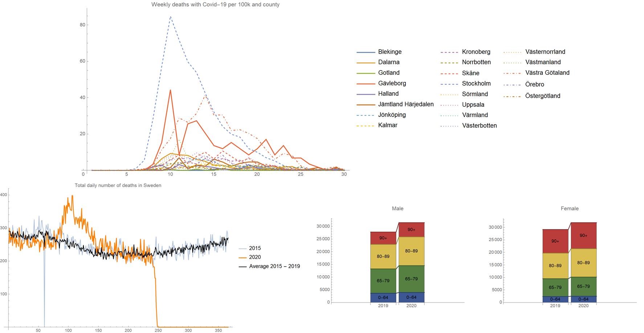Screen dimensions: 644x333
Task: Click the Gävleborg legend label
Action: [x=392, y=84]
